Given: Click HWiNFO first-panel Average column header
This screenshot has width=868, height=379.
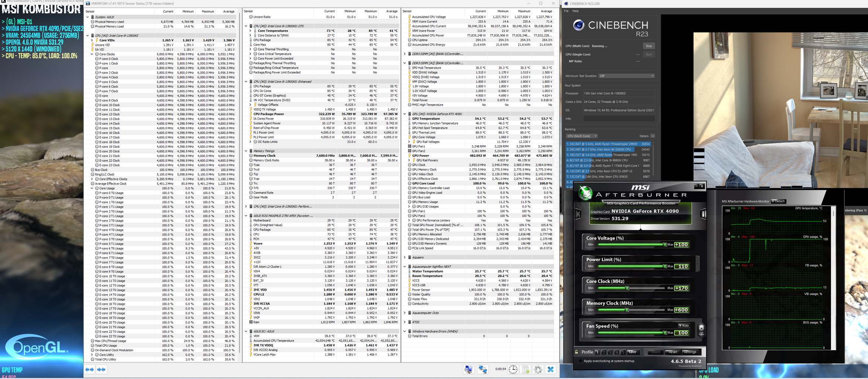Looking at the screenshot, I should pos(229,11).
